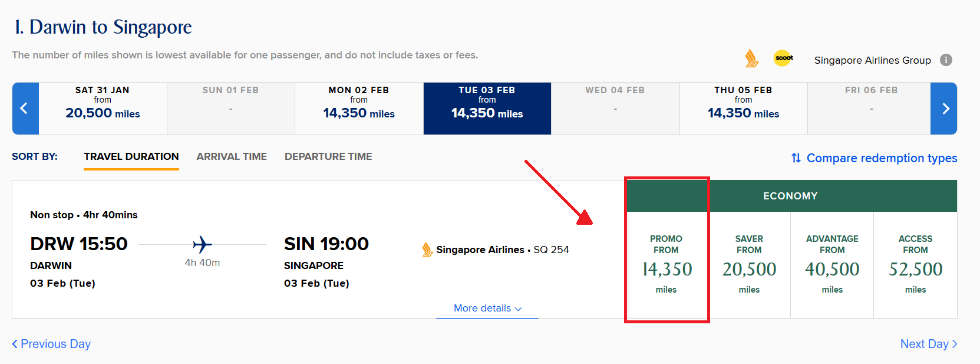The height and width of the screenshot is (364, 980).
Task: Select the THU 05 FEB date option
Action: [x=743, y=109]
